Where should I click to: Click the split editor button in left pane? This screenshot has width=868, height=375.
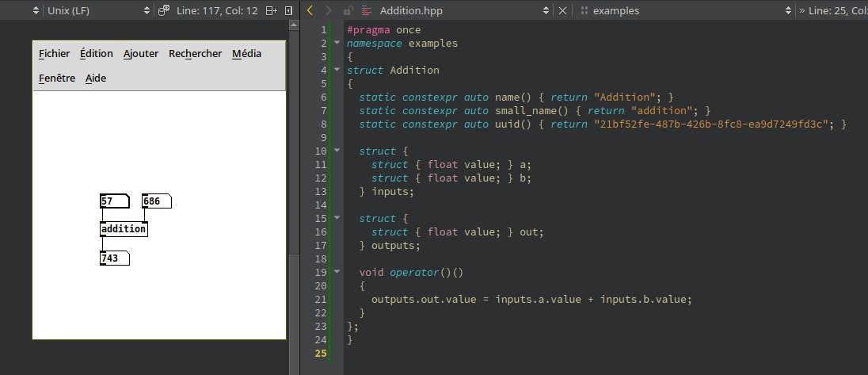271,10
